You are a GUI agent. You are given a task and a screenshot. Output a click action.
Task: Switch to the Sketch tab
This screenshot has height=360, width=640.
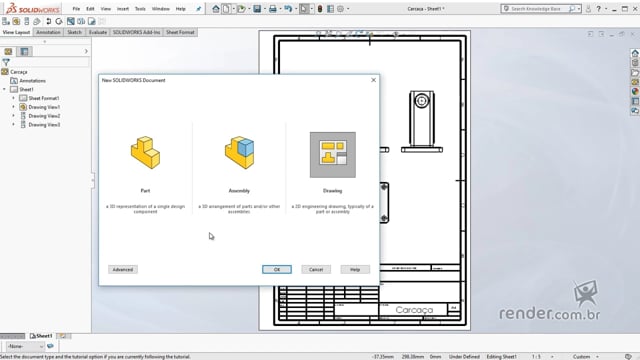click(74, 32)
